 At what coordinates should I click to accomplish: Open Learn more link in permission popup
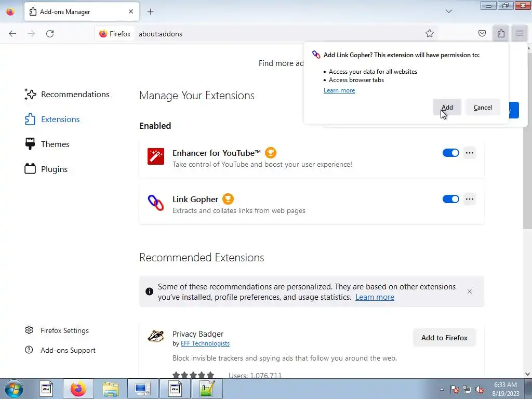[339, 90]
